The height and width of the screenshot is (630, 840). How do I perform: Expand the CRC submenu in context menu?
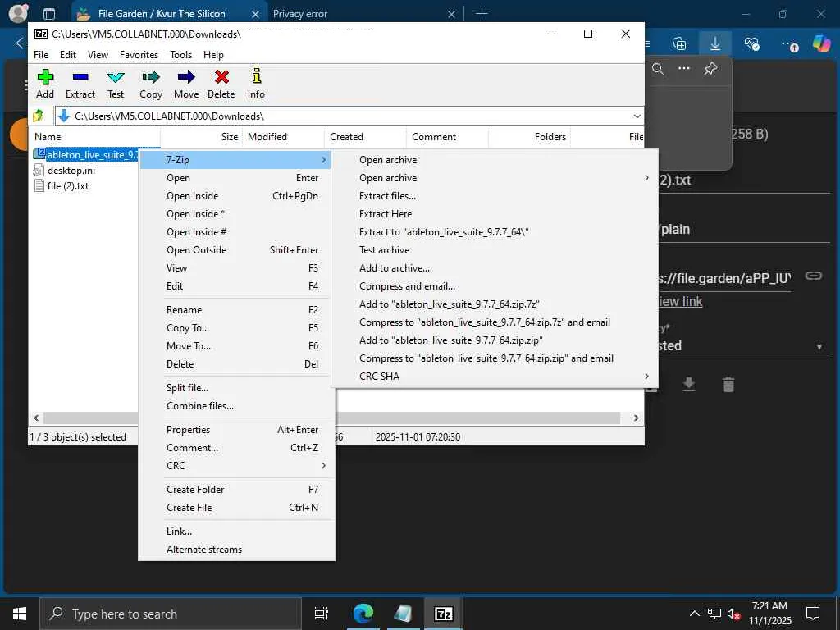(x=323, y=466)
